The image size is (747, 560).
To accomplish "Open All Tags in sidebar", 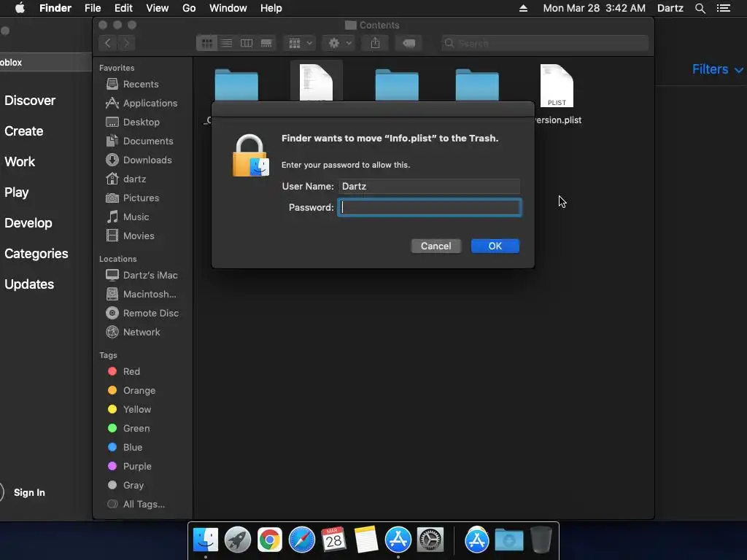I will pos(136,505).
